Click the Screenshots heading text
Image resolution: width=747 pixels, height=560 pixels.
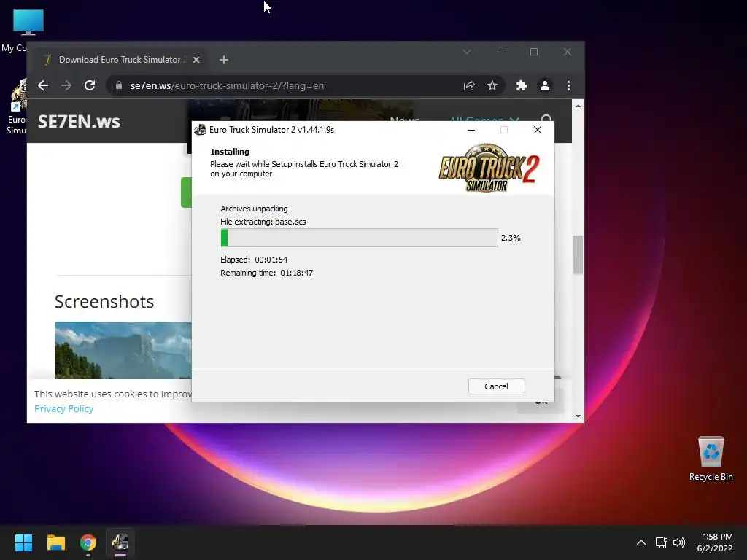click(x=104, y=301)
